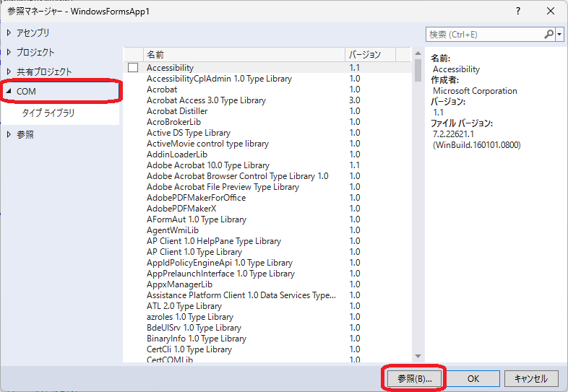Select タイプ ライブラリ under COM

tap(48, 113)
